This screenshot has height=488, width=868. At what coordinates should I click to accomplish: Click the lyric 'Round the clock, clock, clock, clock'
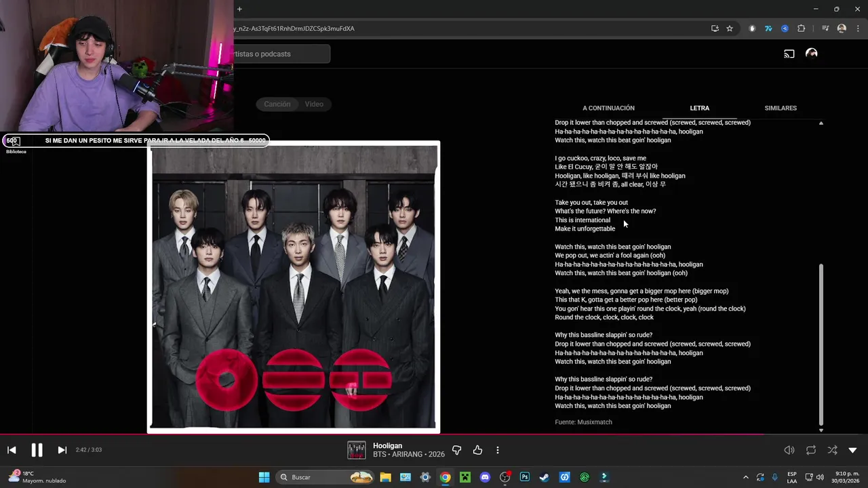[604, 317]
